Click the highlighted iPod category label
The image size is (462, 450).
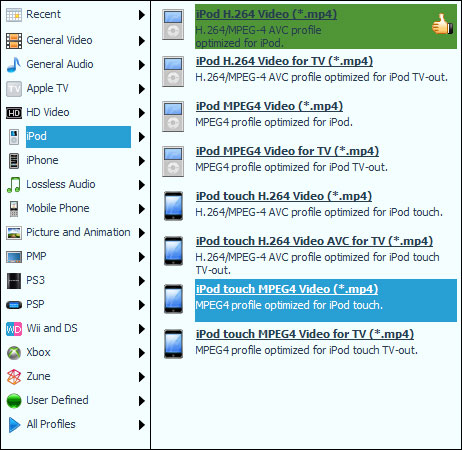pyautogui.click(x=78, y=137)
